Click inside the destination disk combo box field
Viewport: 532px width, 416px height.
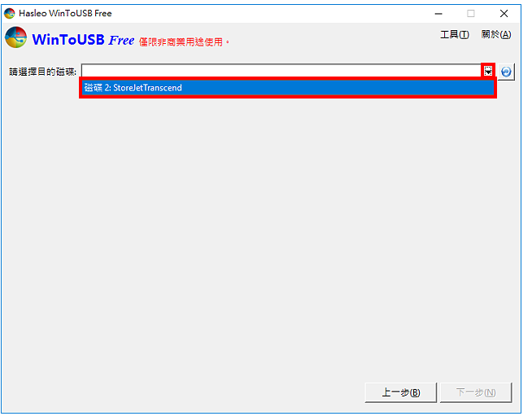[x=281, y=71]
